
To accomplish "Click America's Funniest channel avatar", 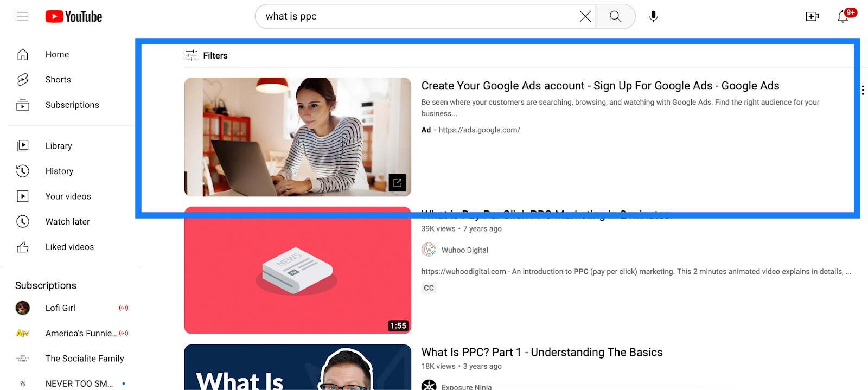I will pos(23,333).
